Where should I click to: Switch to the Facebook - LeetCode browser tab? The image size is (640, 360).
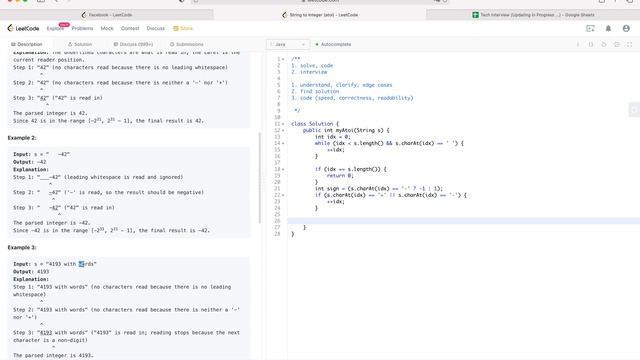point(107,15)
